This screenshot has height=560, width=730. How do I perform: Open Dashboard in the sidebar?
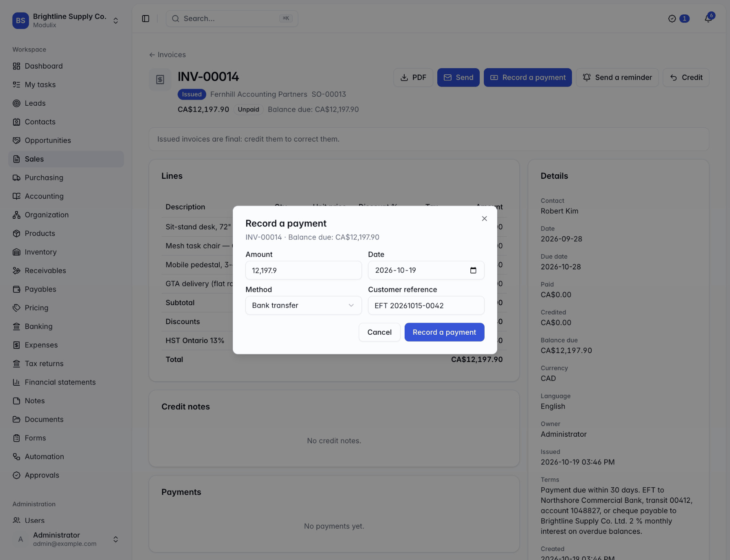66,66
